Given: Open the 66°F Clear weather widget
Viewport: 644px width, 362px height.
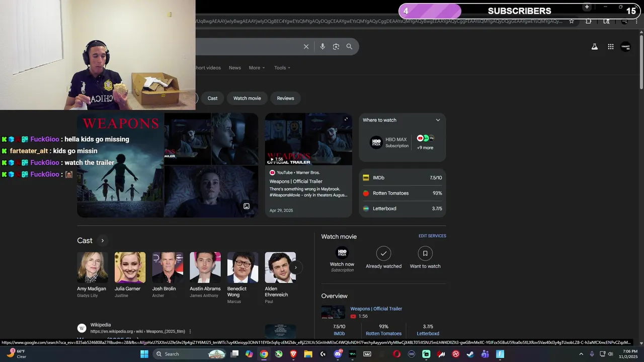Looking at the screenshot, I should 17,354.
